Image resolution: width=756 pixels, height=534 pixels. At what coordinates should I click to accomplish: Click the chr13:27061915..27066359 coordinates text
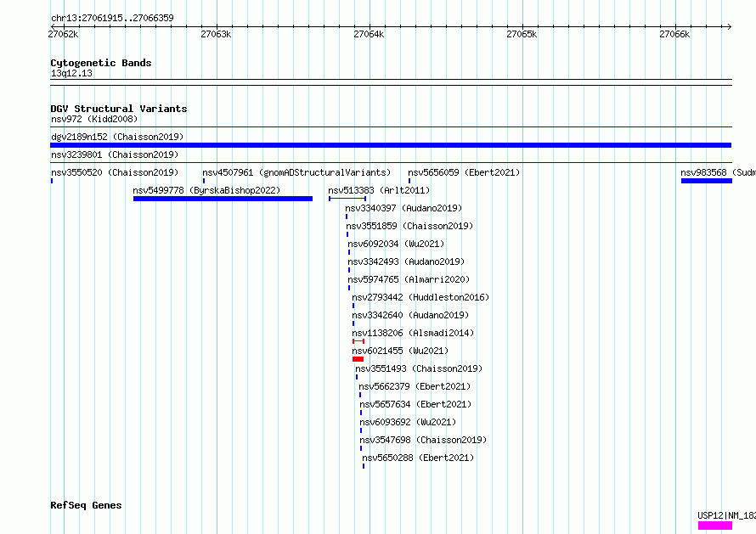(x=112, y=19)
